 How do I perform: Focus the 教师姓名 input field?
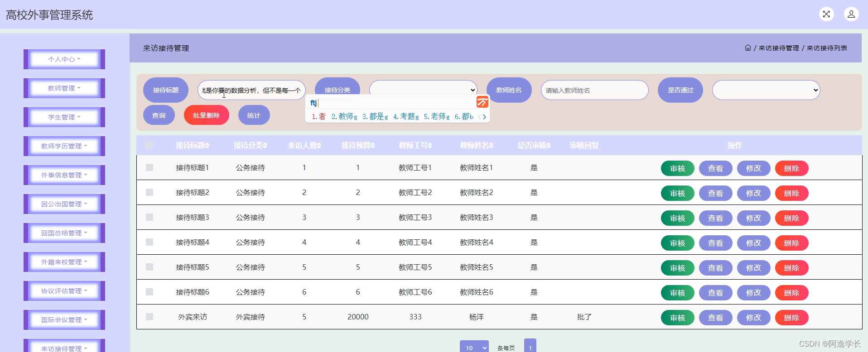(595, 90)
